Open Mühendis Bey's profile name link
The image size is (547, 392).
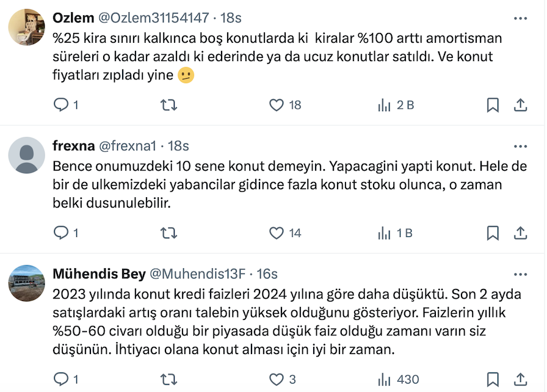point(100,274)
